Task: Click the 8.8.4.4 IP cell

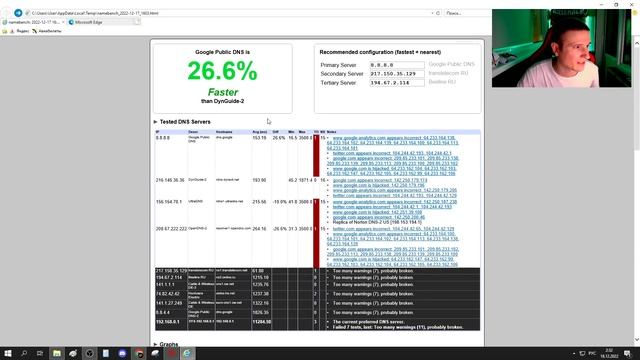Action: click(x=162, y=313)
